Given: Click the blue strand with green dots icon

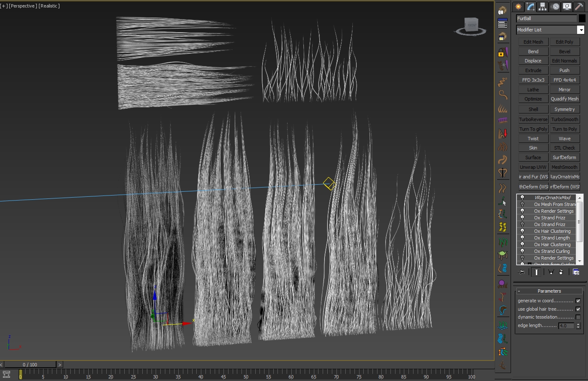Looking at the screenshot, I should click(x=503, y=338).
